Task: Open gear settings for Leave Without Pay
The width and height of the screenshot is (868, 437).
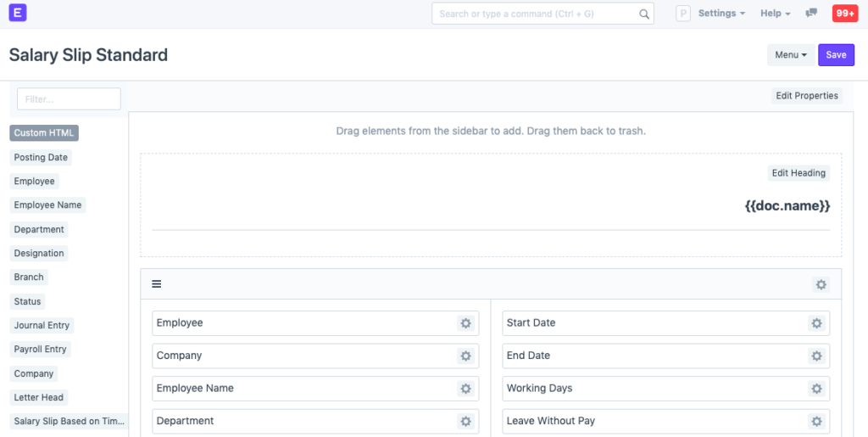Action: (x=816, y=421)
